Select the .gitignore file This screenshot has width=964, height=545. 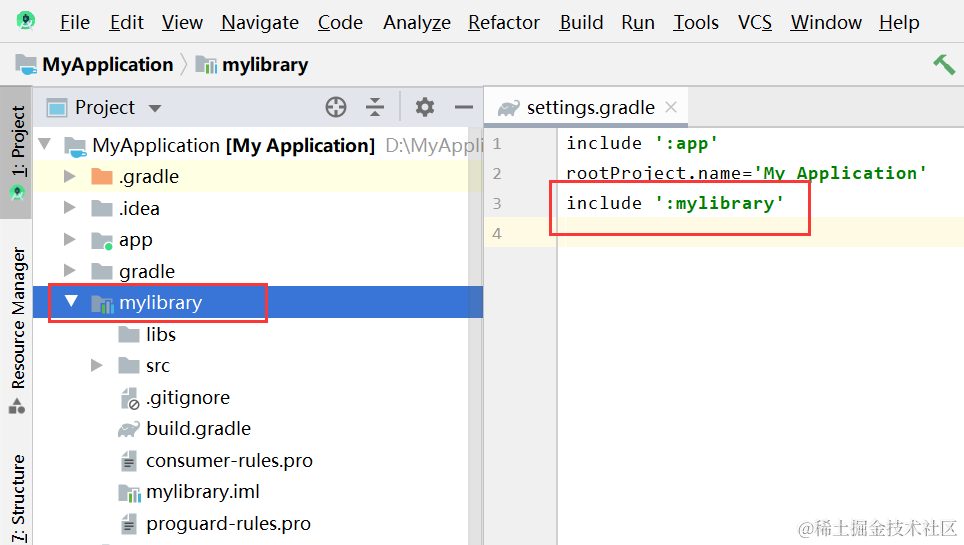(258, 397)
